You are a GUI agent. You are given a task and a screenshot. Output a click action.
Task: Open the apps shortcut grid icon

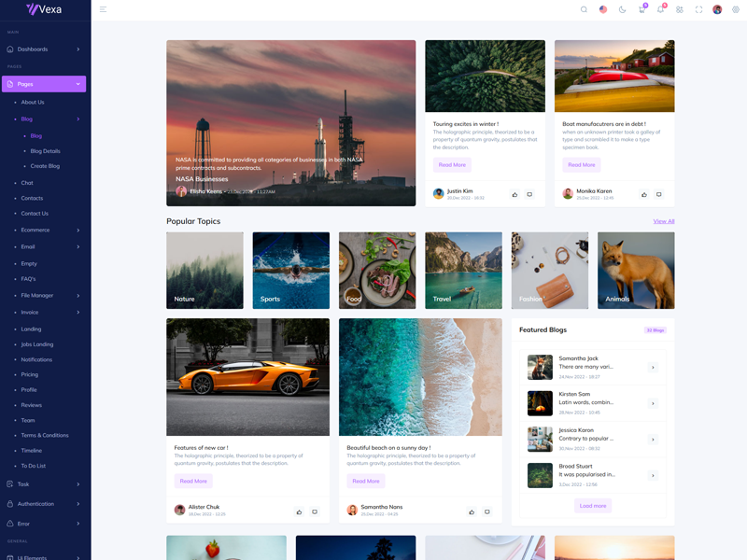[680, 9]
